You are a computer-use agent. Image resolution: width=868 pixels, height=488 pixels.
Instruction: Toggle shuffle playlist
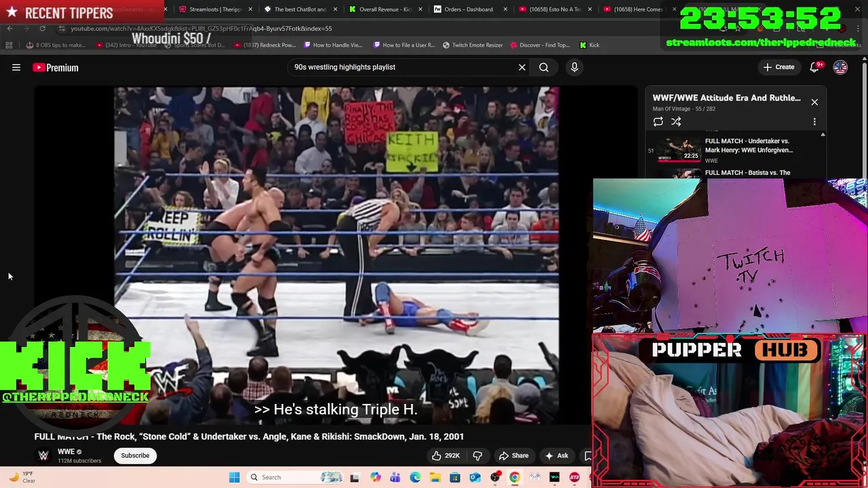676,122
